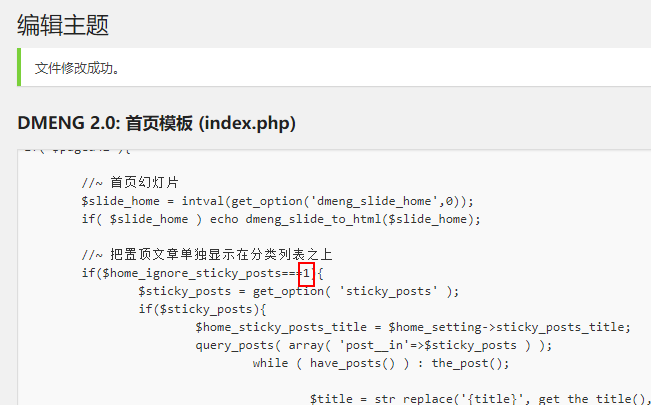Viewport: 651px width, 405px height.
Task: Click the opening brace after the red-boxed 1
Action: point(320,274)
